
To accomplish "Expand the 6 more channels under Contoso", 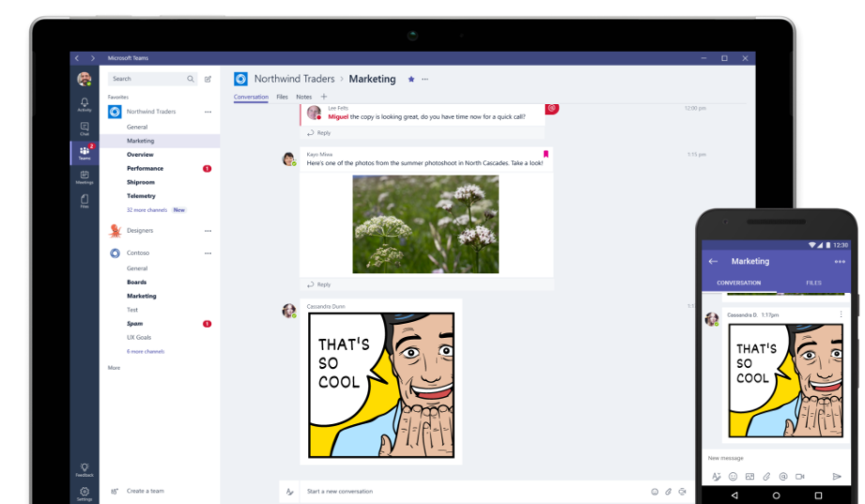I will coord(146,352).
